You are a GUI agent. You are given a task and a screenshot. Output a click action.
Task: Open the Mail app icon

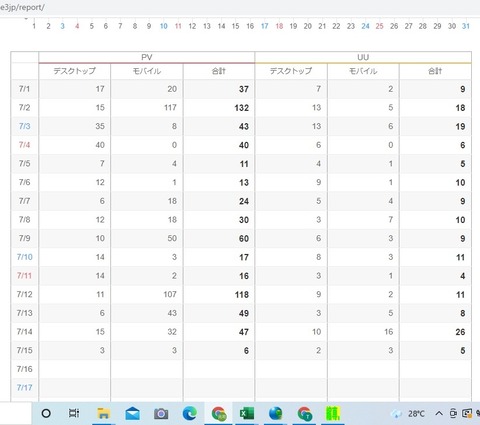pyautogui.click(x=132, y=413)
